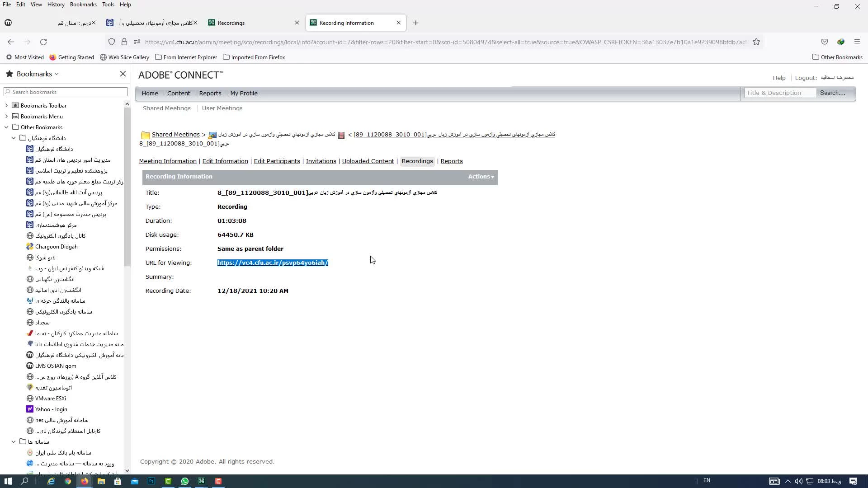
Task: Click the Title & Description search box
Action: [x=779, y=93]
